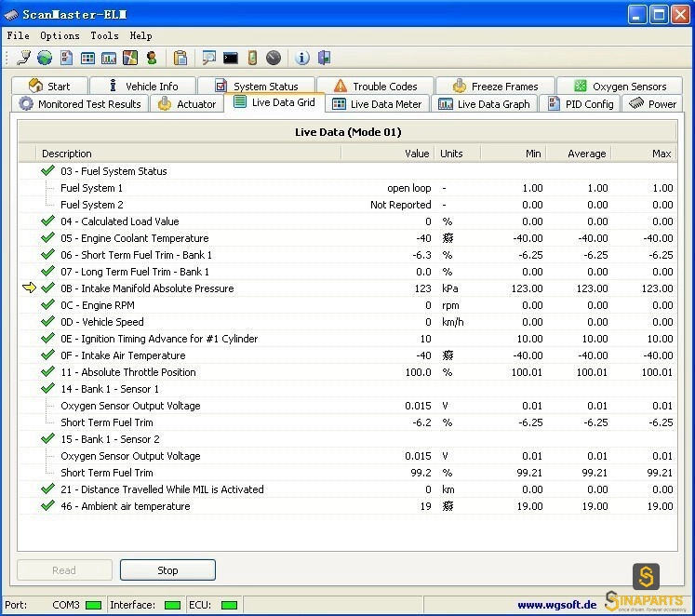Viewport: 695px width, 616px height.
Task: Select the 07 - Long Term Fuel Trim row
Action: pos(348,272)
